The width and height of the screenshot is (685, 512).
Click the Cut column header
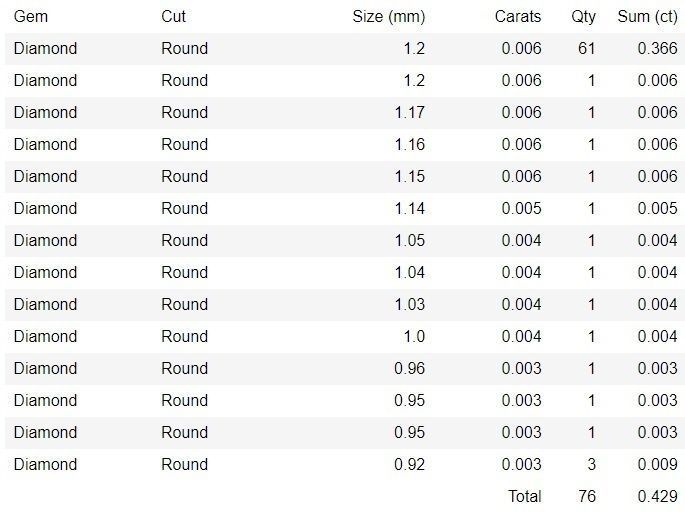pos(173,16)
